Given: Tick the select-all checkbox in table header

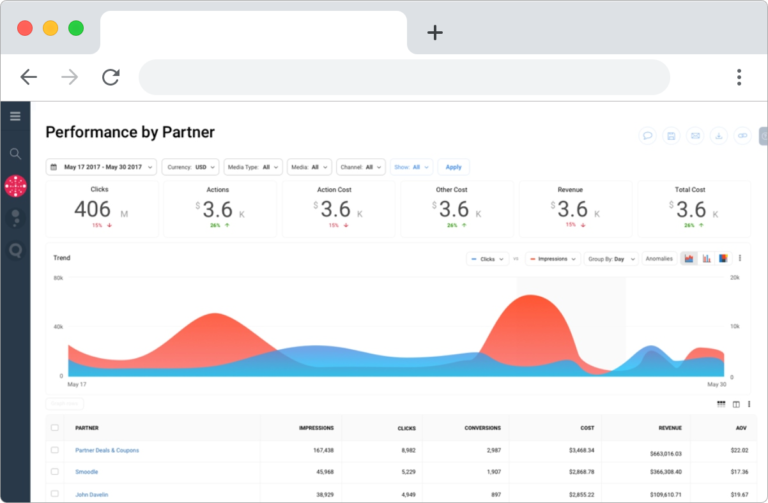Looking at the screenshot, I should [x=55, y=428].
